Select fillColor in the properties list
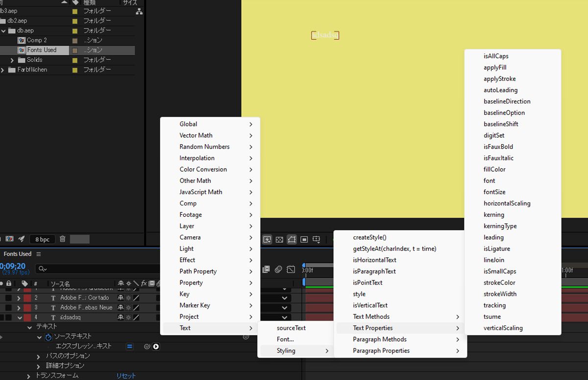 [513, 169]
